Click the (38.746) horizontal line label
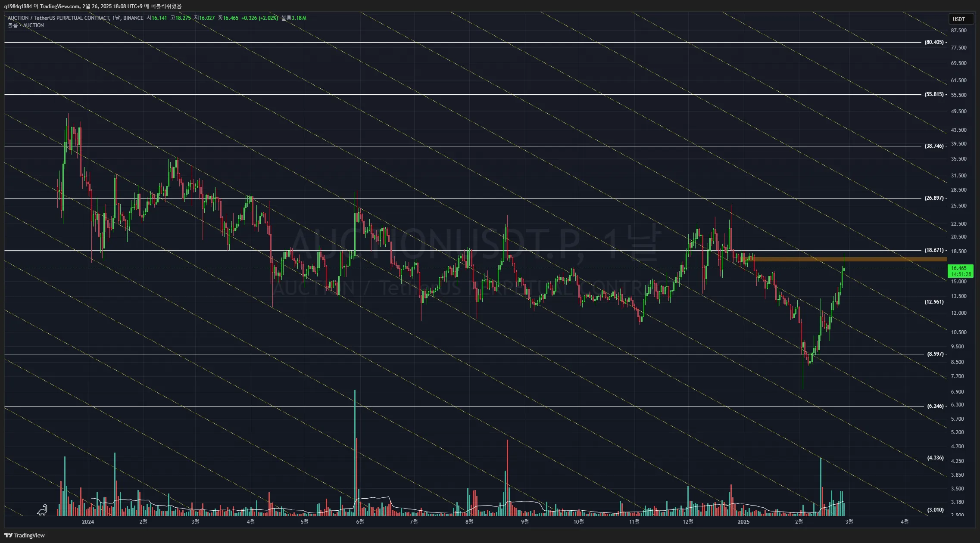The image size is (980, 543). click(934, 146)
